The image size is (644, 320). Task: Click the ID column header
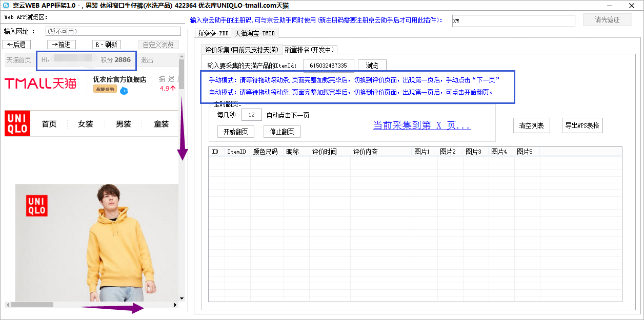tap(217, 152)
